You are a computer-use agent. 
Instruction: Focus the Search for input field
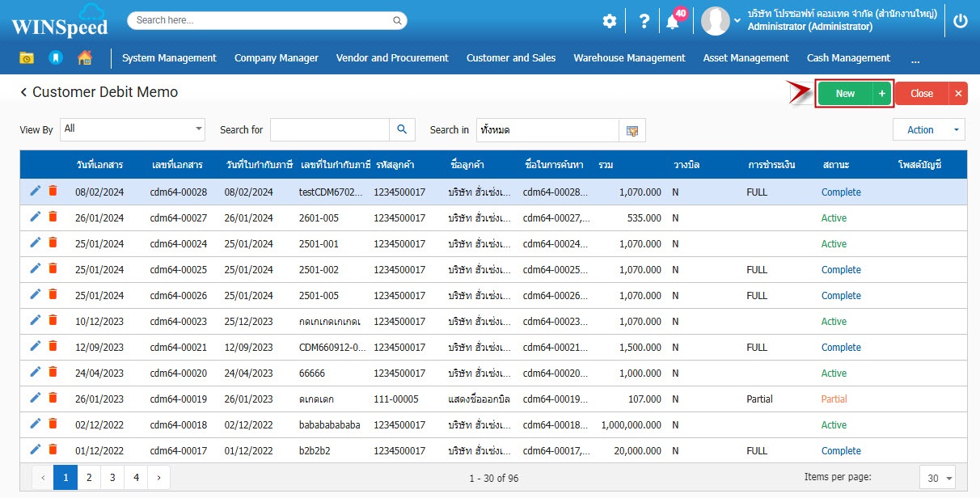point(330,129)
